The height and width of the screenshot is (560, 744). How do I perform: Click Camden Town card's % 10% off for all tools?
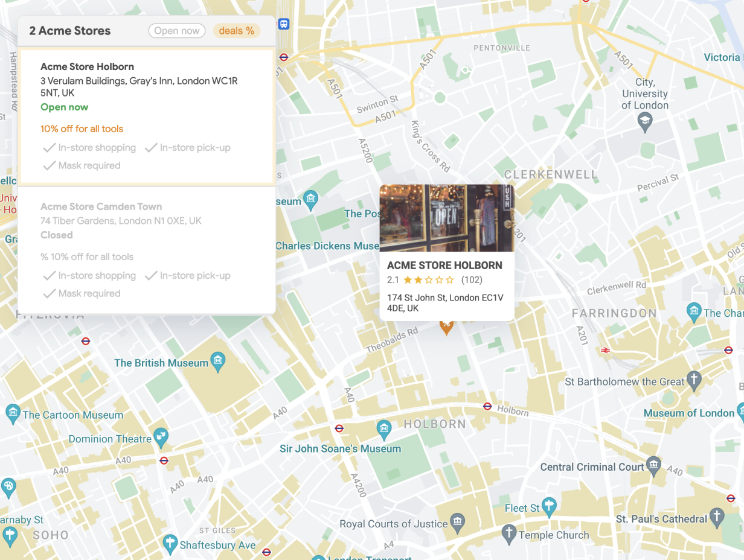(x=87, y=256)
